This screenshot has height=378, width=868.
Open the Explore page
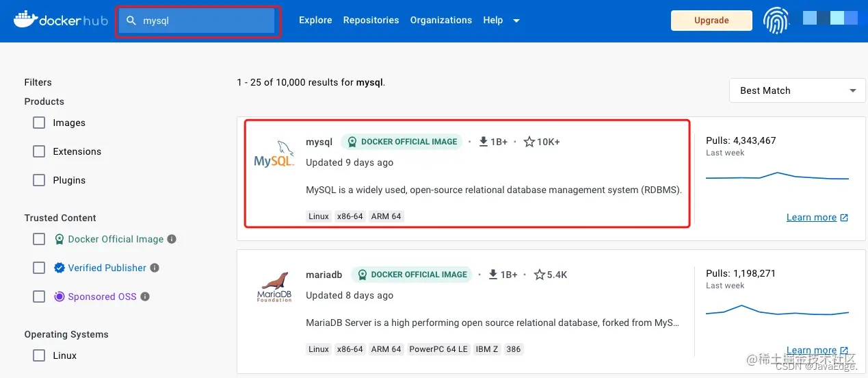(x=315, y=20)
